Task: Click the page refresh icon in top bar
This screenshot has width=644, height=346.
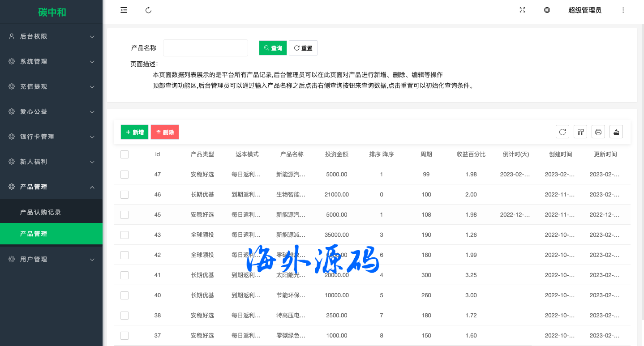Action: click(149, 10)
